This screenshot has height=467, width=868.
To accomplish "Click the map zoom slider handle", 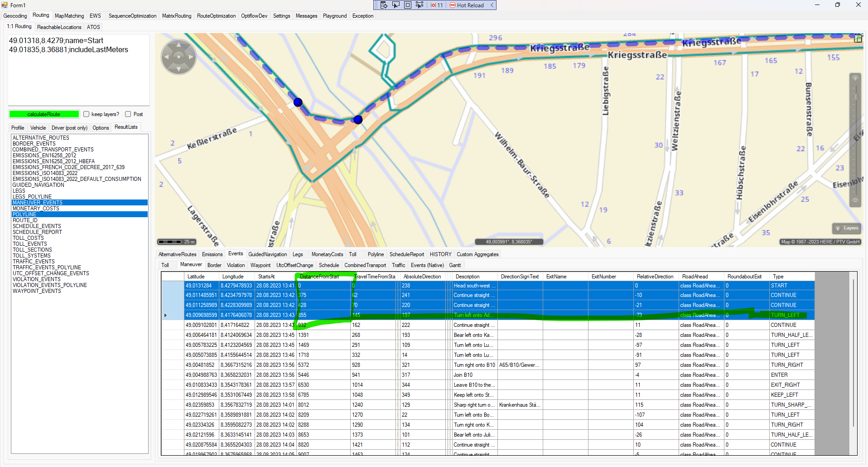I will click(x=855, y=97).
